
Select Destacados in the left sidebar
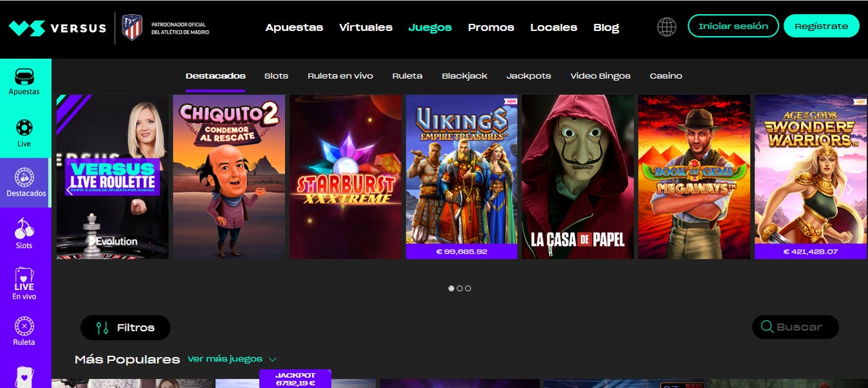26,183
